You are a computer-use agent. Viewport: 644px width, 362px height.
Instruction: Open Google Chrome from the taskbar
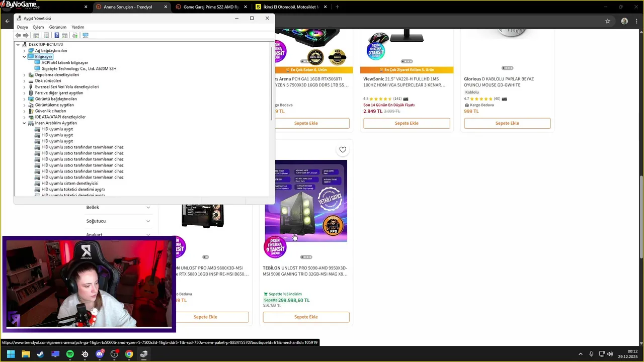tap(129, 354)
